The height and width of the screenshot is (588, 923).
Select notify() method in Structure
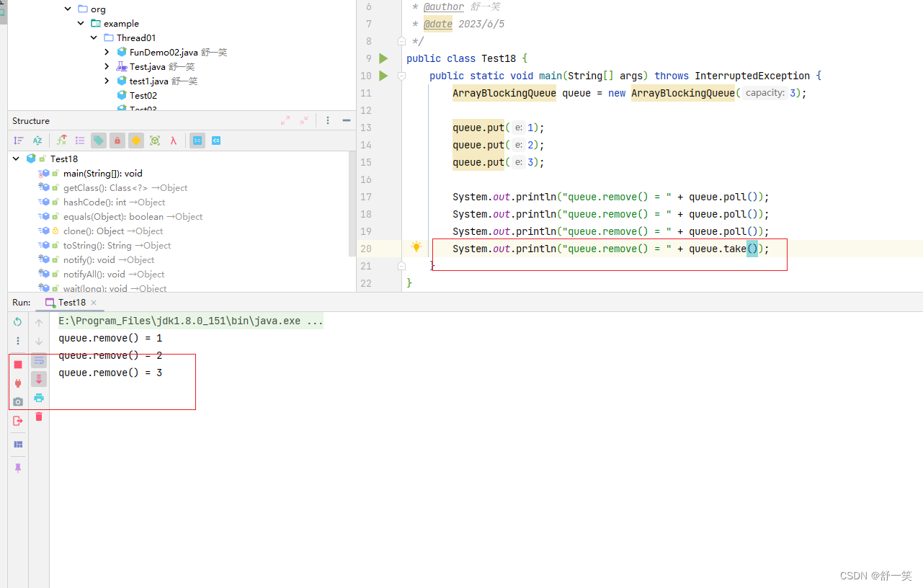(109, 259)
